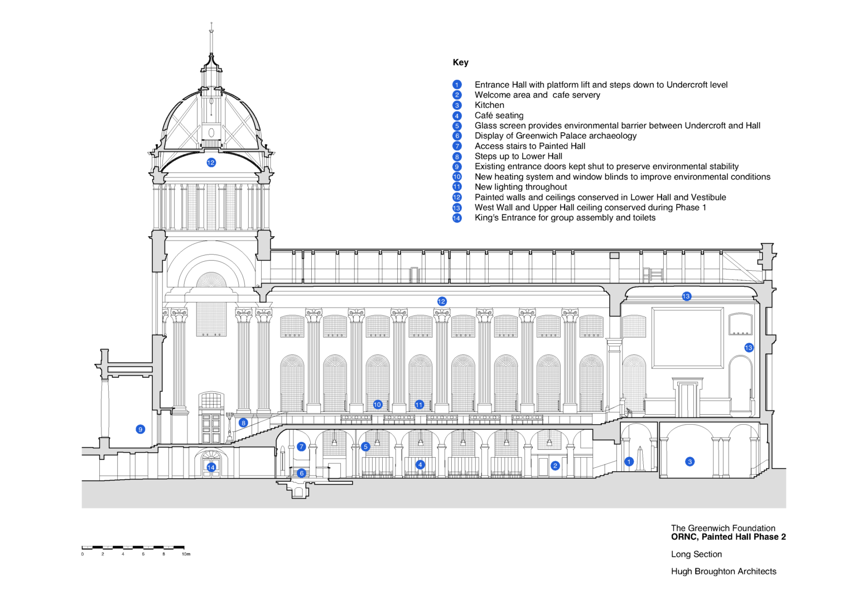Select marker 6 for Greenwich Palace archaeology display
The height and width of the screenshot is (614, 868).
coord(302,472)
